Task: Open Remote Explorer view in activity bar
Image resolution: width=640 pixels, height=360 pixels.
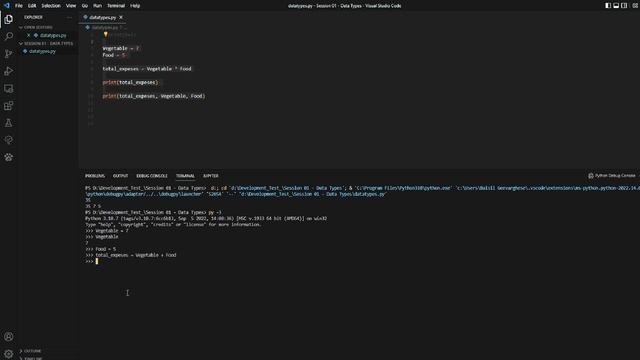Action: (9, 89)
